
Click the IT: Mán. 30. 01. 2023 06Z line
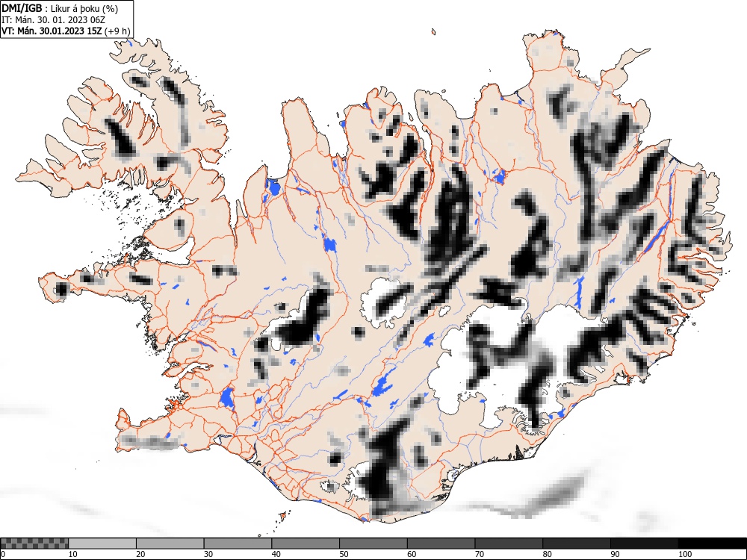pos(53,20)
